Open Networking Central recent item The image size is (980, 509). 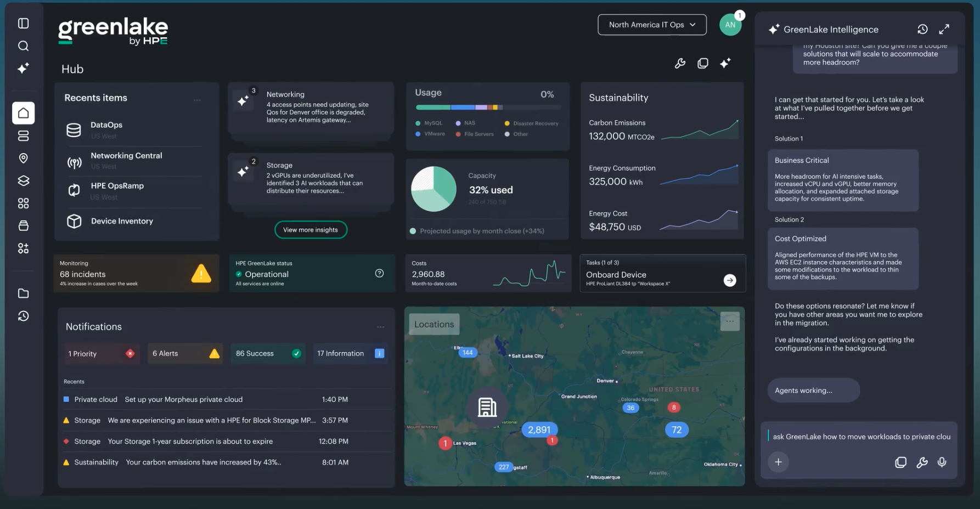pyautogui.click(x=134, y=161)
